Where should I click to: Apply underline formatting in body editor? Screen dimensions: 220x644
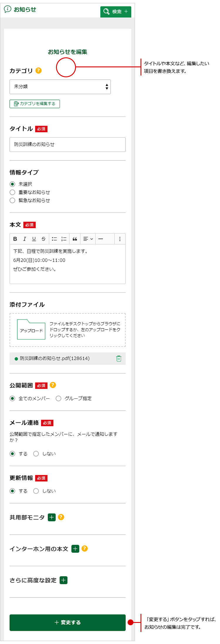34,239
